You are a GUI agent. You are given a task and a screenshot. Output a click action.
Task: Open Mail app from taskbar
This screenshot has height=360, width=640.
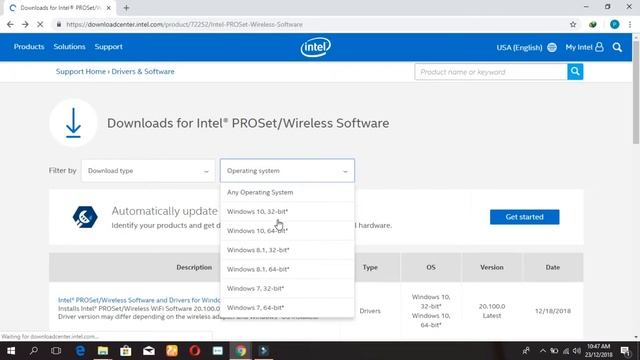click(x=149, y=351)
